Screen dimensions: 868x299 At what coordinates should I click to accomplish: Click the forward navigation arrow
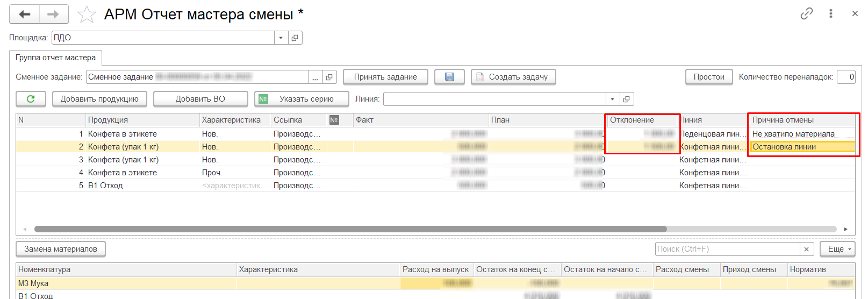click(x=53, y=15)
